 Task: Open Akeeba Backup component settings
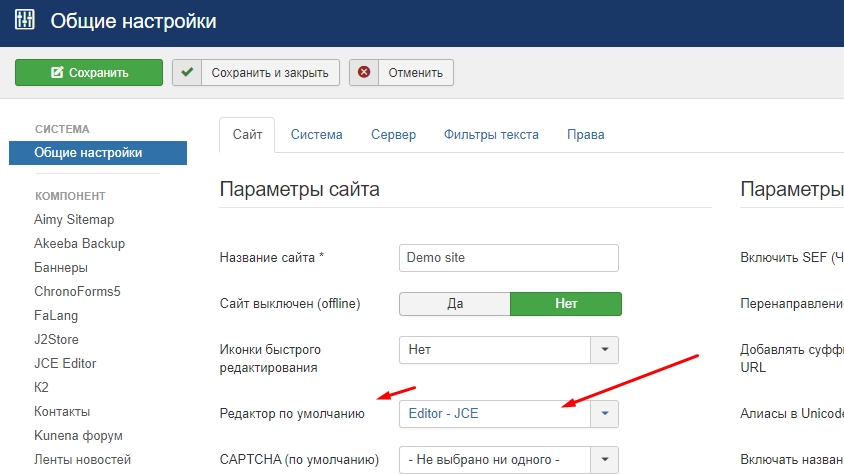[x=79, y=243]
